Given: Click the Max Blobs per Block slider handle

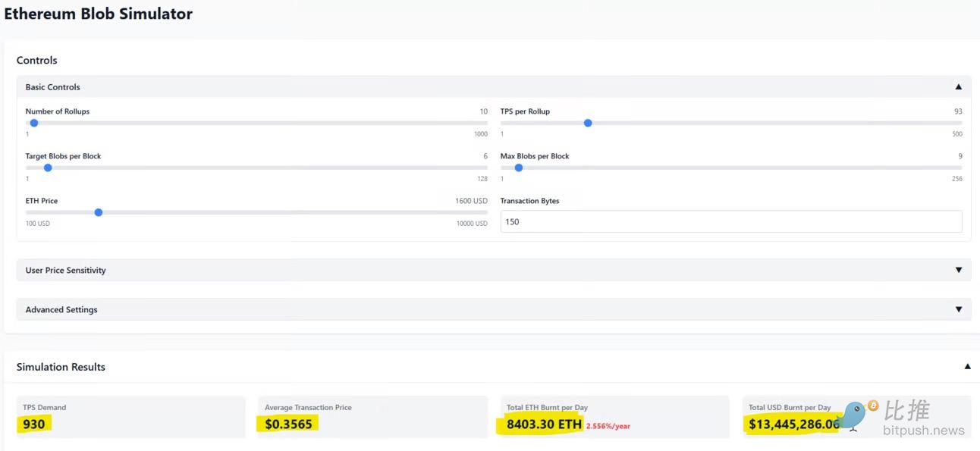Looking at the screenshot, I should point(519,168).
